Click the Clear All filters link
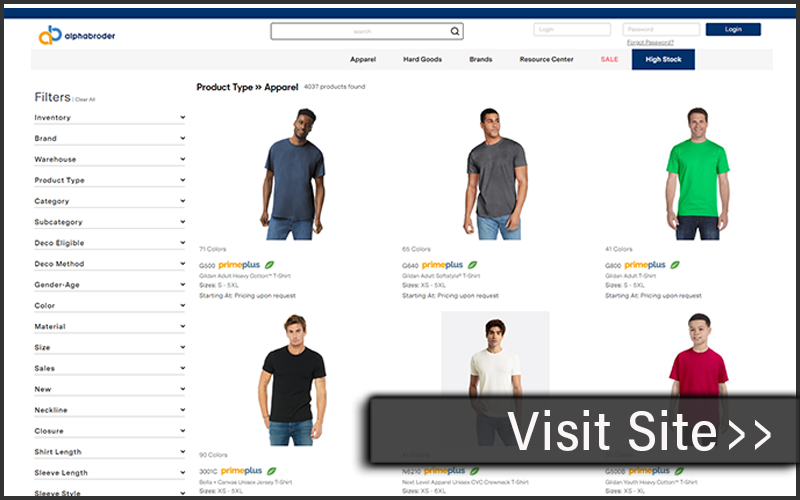Viewport: 800px width, 500px height. tap(85, 99)
